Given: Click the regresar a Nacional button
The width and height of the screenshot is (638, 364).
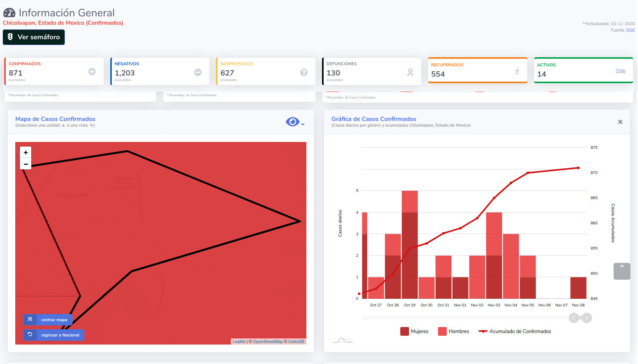Looking at the screenshot, I should (53, 335).
